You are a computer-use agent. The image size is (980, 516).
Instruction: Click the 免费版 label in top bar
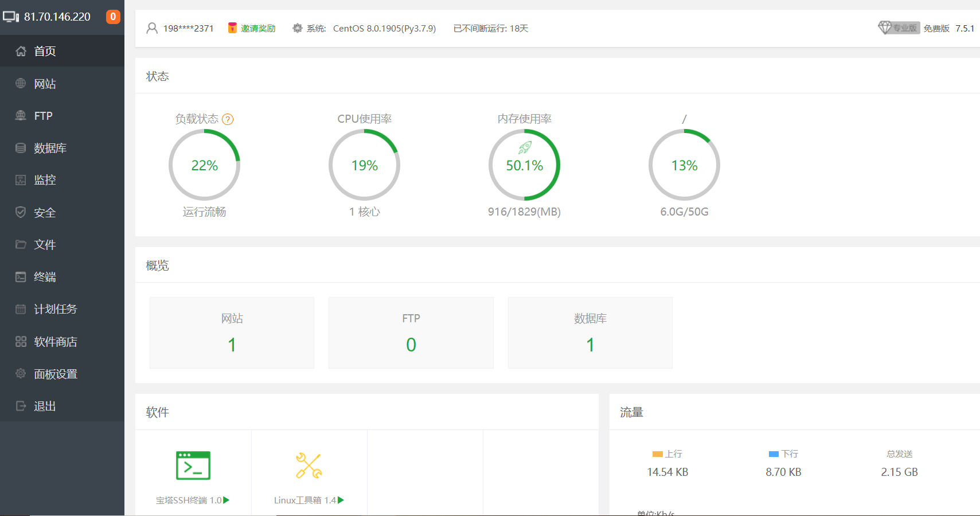[936, 28]
